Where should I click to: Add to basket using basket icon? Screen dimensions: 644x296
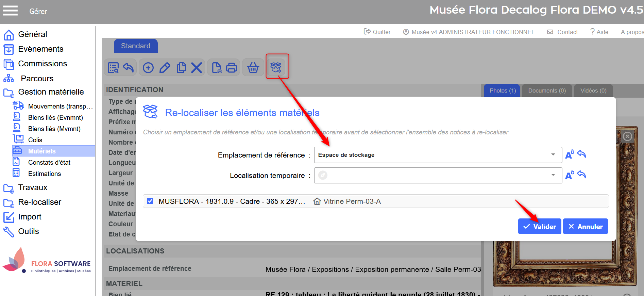253,68
